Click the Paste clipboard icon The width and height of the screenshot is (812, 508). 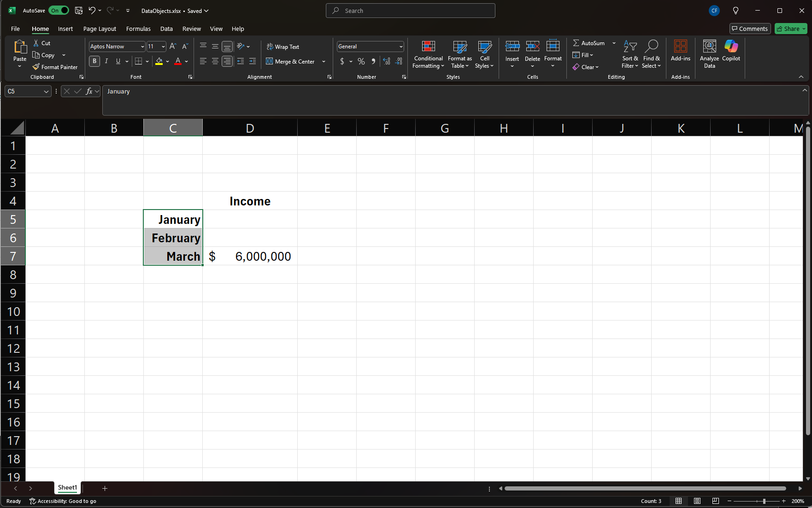pyautogui.click(x=20, y=47)
